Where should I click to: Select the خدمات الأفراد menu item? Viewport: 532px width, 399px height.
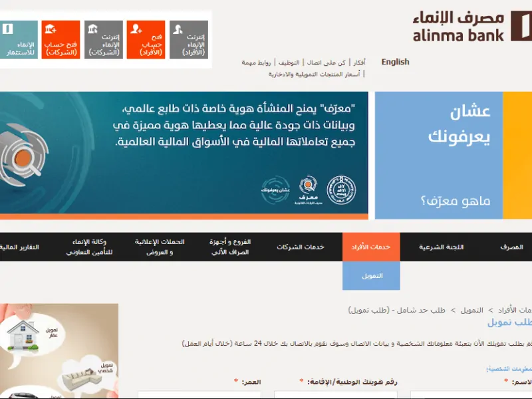pyautogui.click(x=371, y=247)
